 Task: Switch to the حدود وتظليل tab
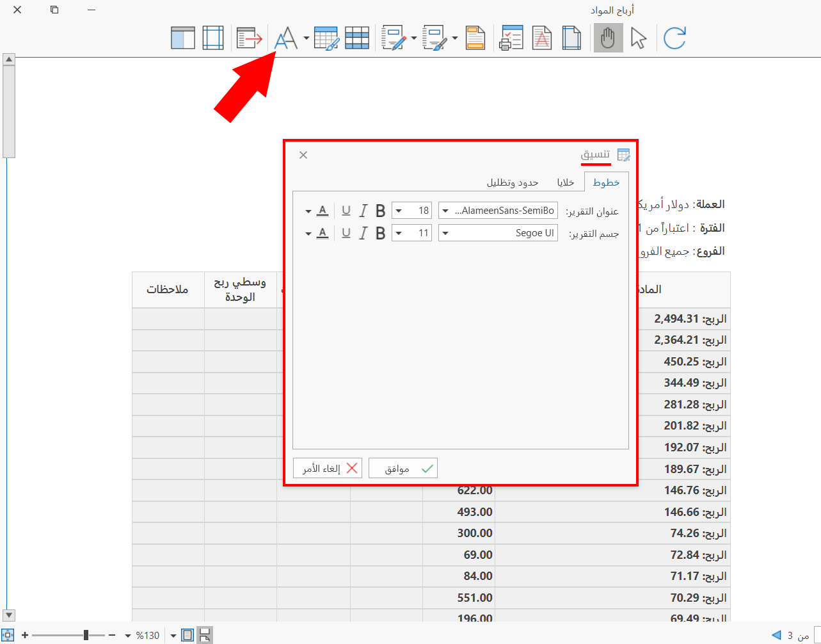coord(513,182)
